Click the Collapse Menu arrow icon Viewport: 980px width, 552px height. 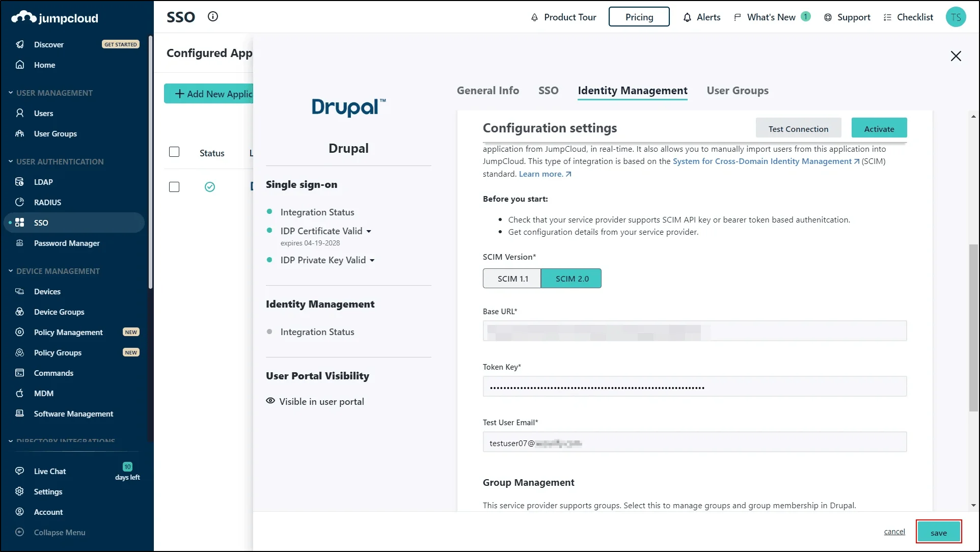click(20, 532)
